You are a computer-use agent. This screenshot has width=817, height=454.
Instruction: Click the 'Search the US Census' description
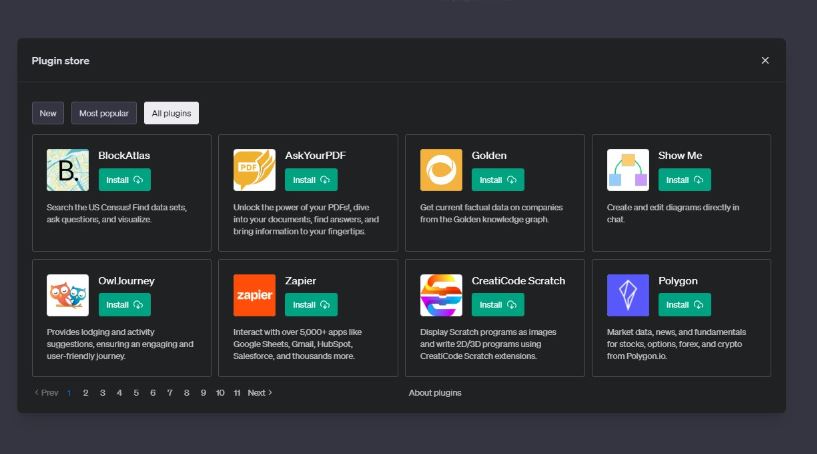click(117, 213)
